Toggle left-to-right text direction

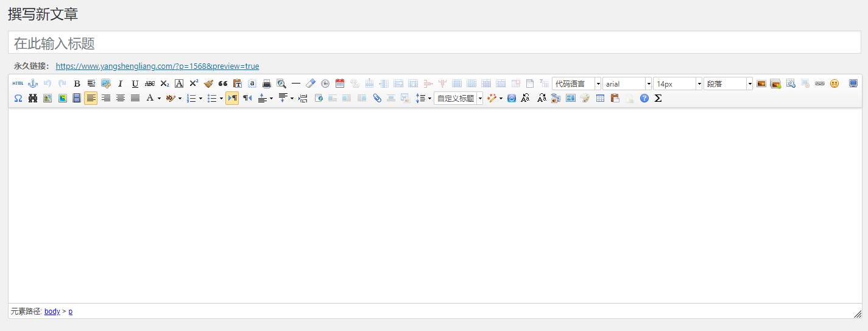[232, 98]
